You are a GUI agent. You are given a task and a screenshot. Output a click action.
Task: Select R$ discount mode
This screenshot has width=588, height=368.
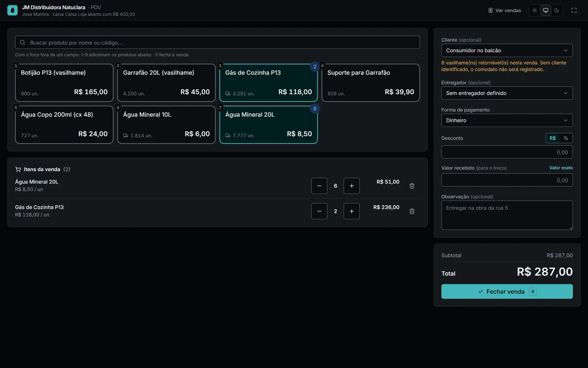(553, 138)
